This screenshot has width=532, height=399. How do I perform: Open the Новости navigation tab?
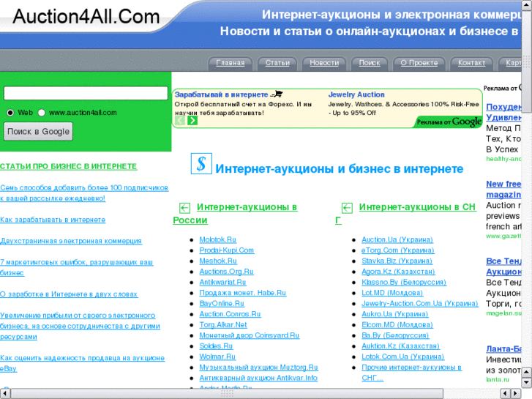tap(324, 63)
